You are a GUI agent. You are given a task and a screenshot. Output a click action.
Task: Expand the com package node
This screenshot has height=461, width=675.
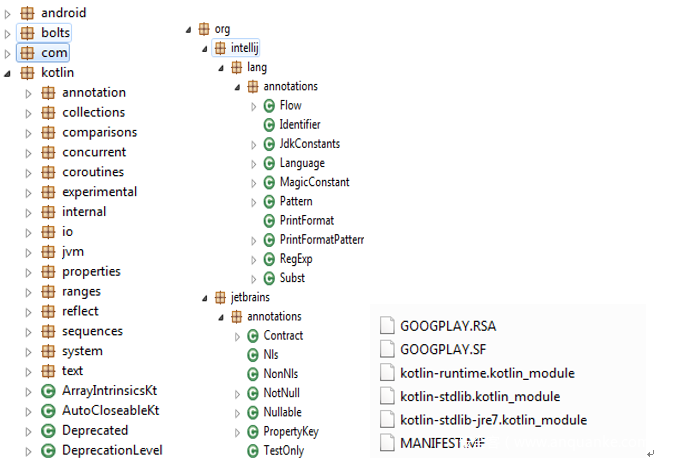(x=9, y=53)
